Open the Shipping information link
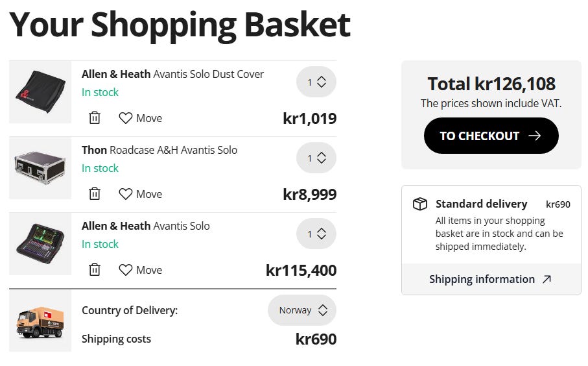The width and height of the screenshot is (588, 366). click(x=482, y=280)
